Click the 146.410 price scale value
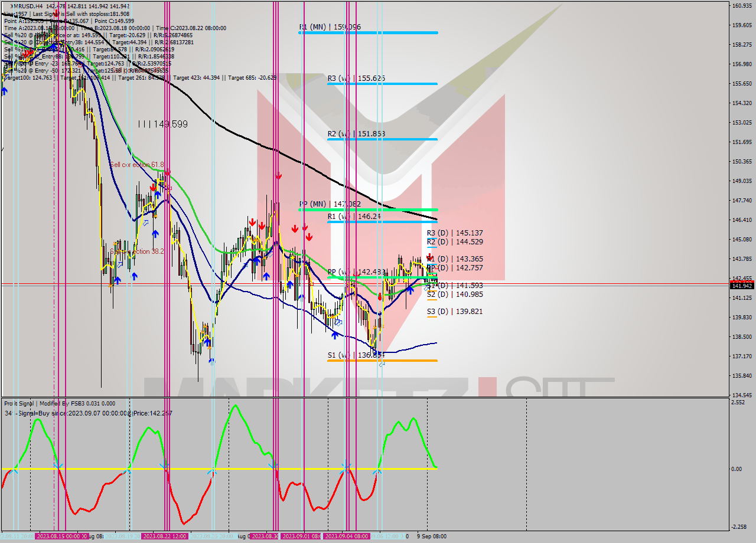756x543 pixels. [741, 220]
